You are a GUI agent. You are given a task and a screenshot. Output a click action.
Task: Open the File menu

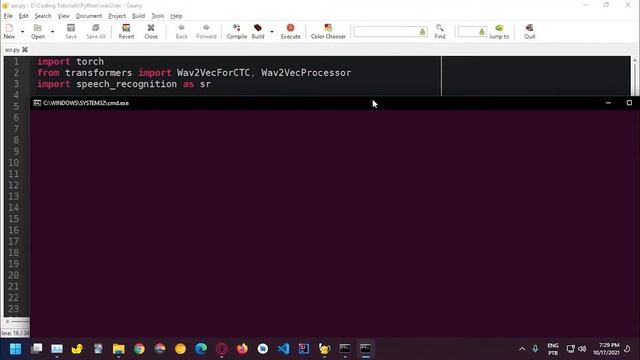click(8, 16)
